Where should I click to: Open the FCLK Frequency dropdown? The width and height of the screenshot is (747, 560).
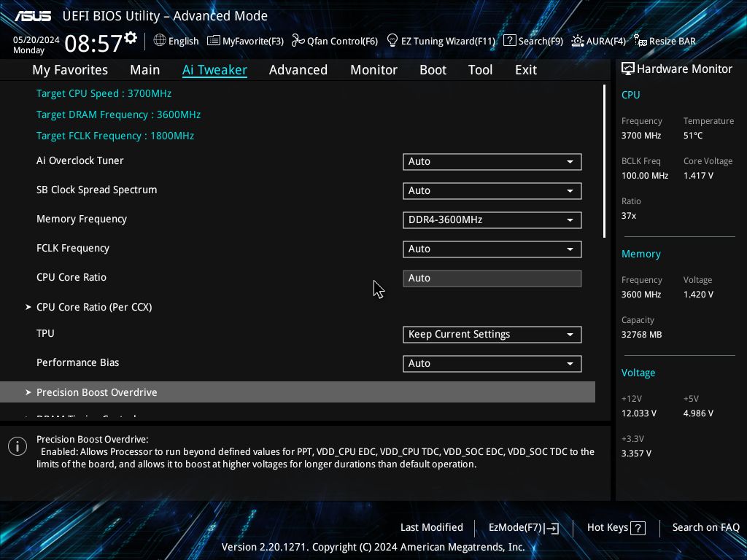pyautogui.click(x=492, y=249)
